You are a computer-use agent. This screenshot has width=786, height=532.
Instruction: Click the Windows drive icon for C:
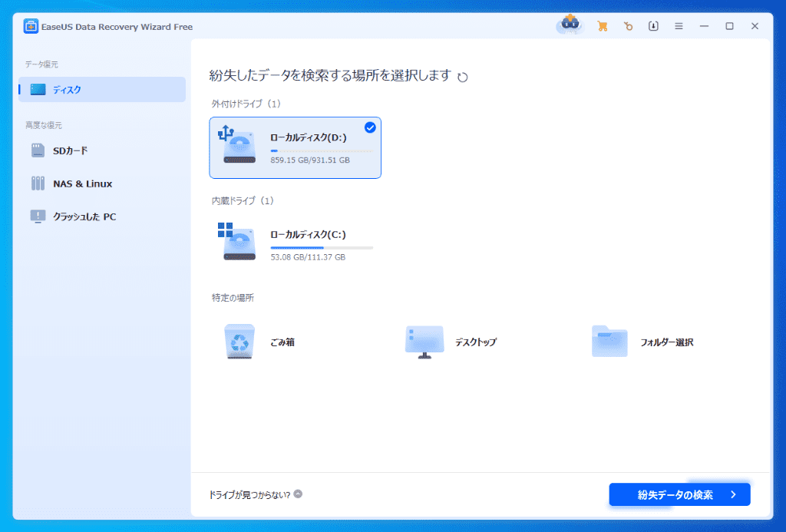[x=237, y=241]
